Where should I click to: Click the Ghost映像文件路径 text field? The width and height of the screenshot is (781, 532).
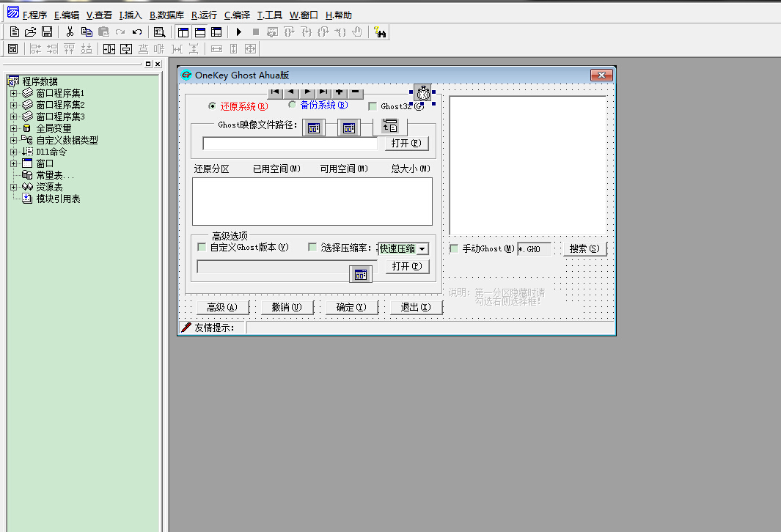pyautogui.click(x=290, y=144)
